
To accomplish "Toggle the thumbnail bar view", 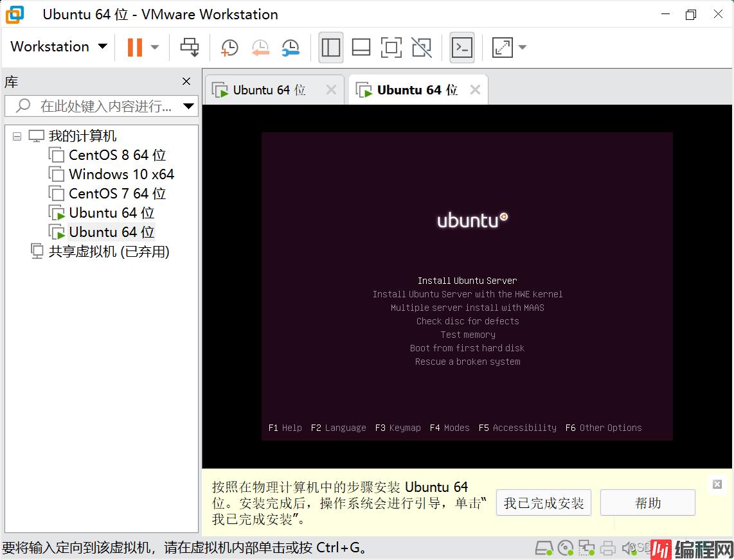I will coord(361,47).
